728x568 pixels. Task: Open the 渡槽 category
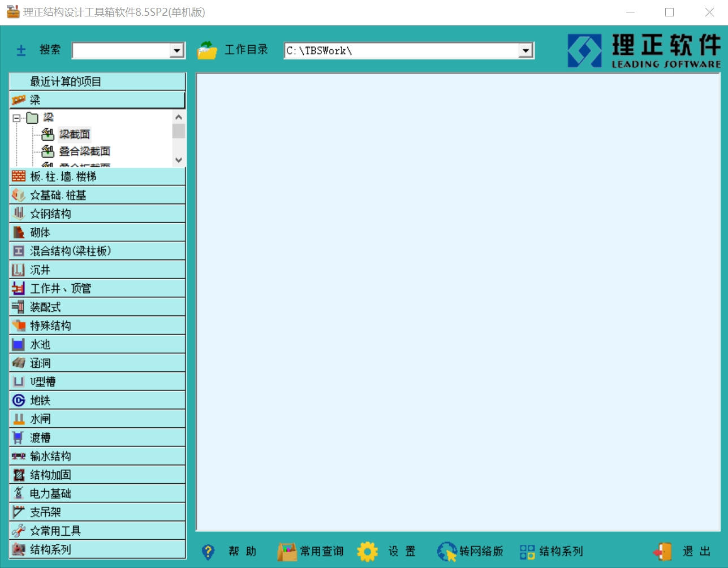coord(97,437)
